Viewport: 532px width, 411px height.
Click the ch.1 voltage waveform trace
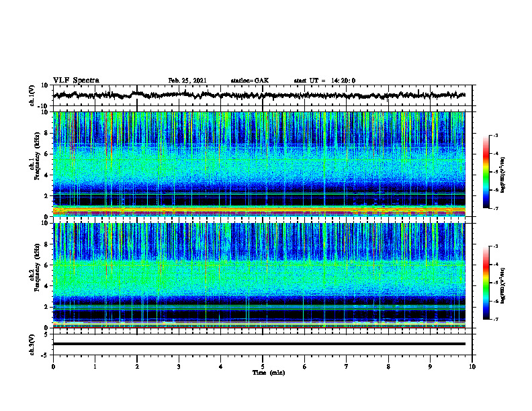point(259,95)
